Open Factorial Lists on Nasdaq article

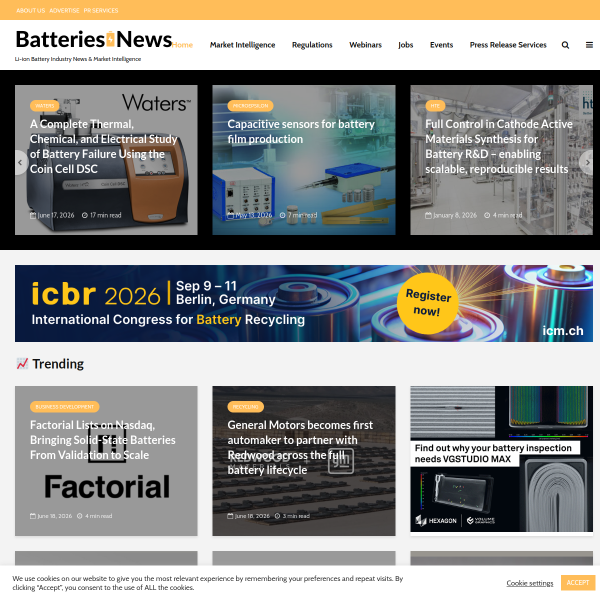[103, 440]
